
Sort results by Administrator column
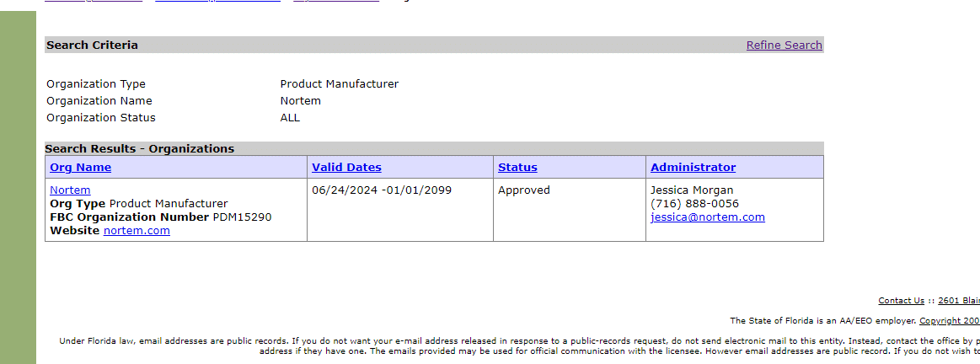tap(693, 167)
